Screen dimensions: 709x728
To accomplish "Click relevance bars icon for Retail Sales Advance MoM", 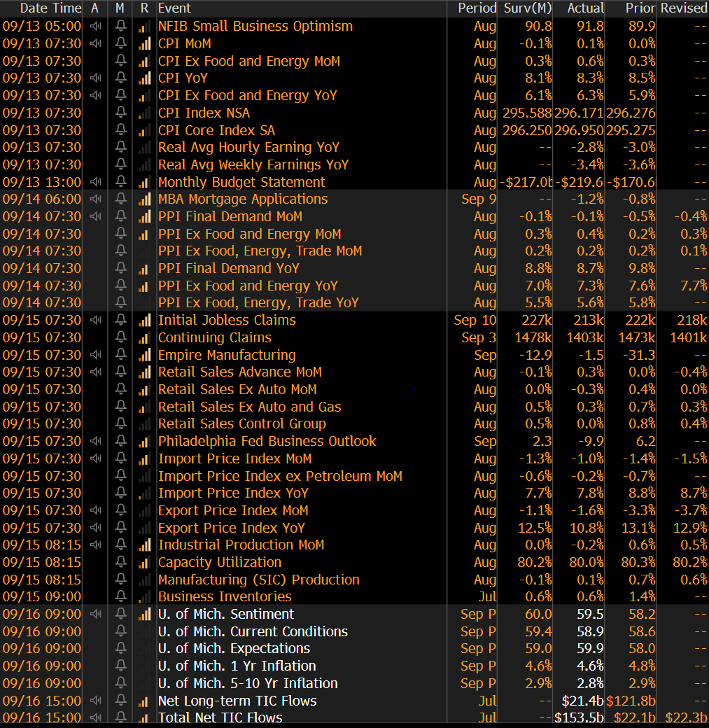I will (144, 372).
